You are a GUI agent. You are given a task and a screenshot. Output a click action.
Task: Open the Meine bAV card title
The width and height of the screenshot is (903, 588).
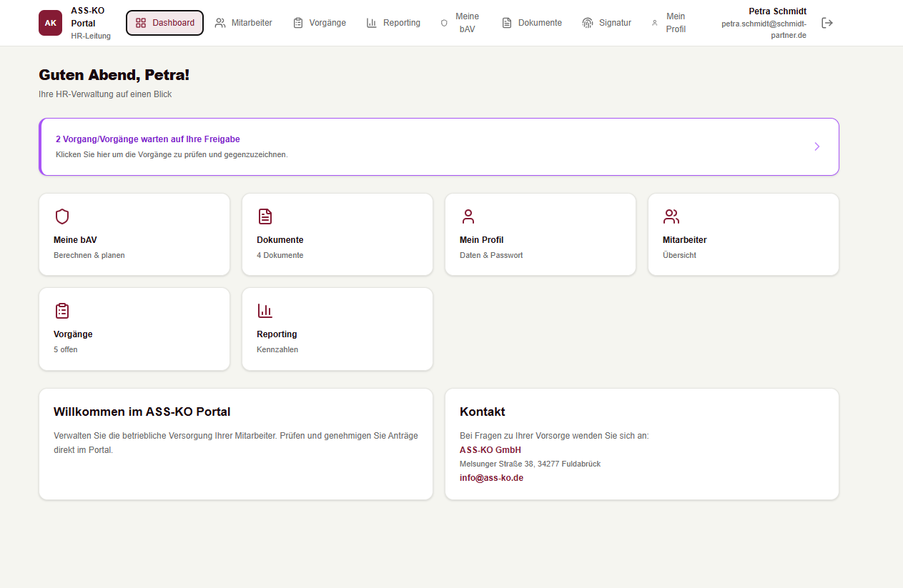75,240
